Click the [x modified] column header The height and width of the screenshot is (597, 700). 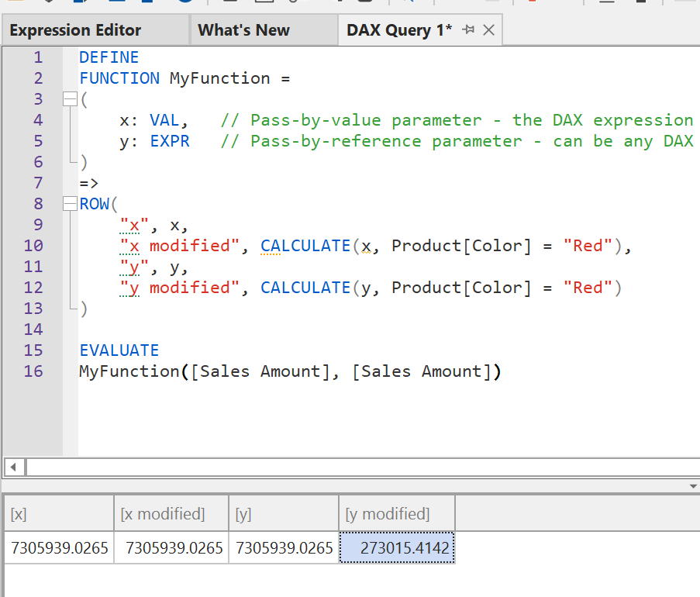(x=171, y=513)
